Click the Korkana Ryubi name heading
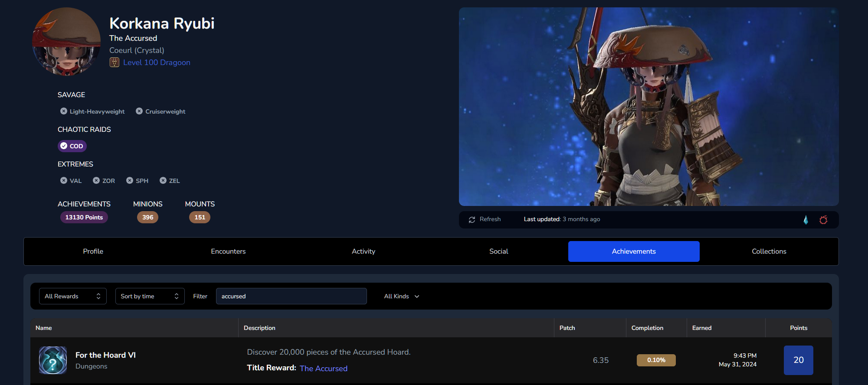This screenshot has width=868, height=385. pyautogui.click(x=162, y=23)
